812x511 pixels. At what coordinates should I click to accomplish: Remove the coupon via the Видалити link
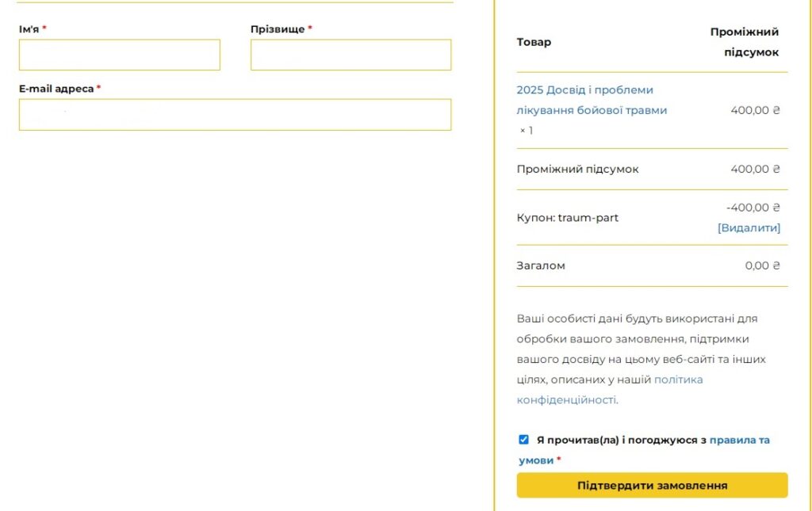coord(749,228)
